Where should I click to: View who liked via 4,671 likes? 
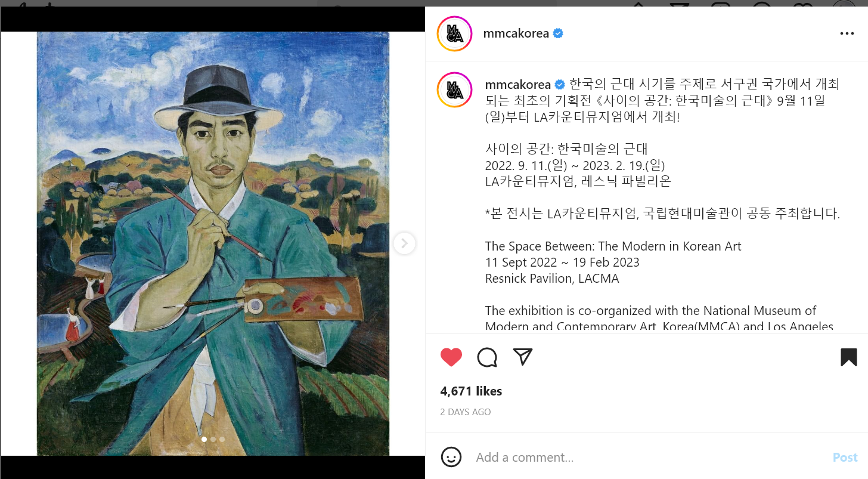(x=471, y=391)
